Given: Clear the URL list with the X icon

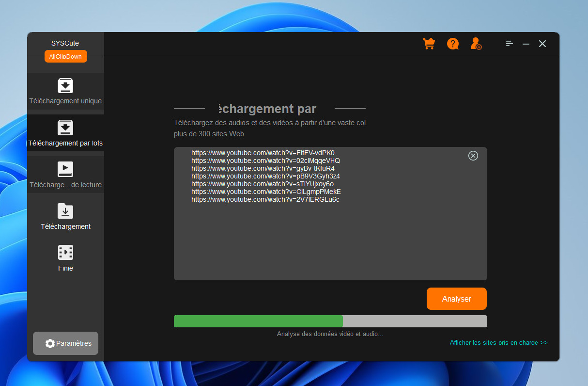Looking at the screenshot, I should [473, 156].
